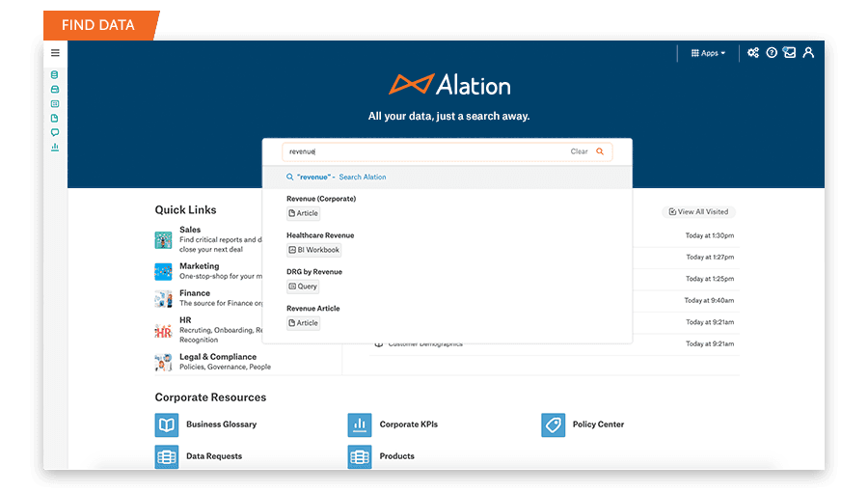Open the Healthcare Revenue result
Viewport: 868px width, 492px height.
320,235
